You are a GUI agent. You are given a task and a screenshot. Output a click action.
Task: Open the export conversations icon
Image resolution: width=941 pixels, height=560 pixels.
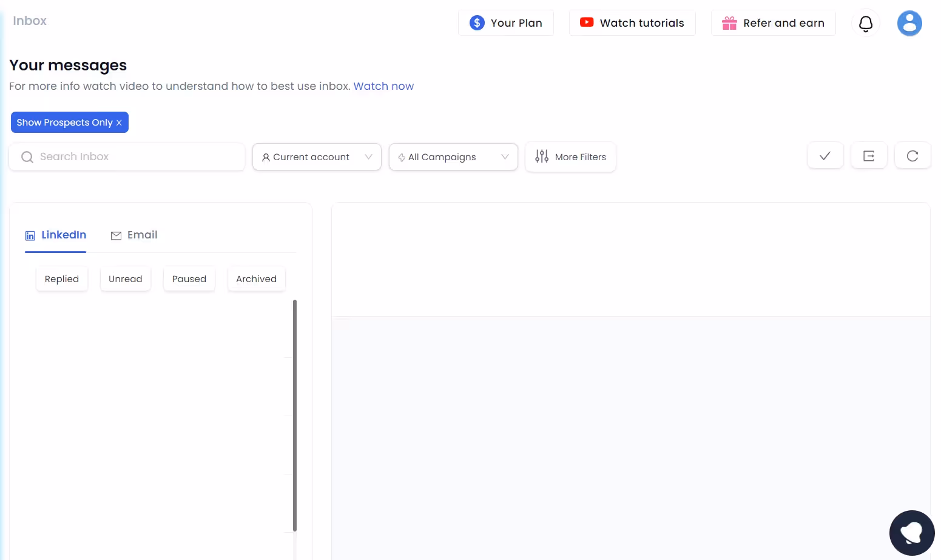coord(869,155)
